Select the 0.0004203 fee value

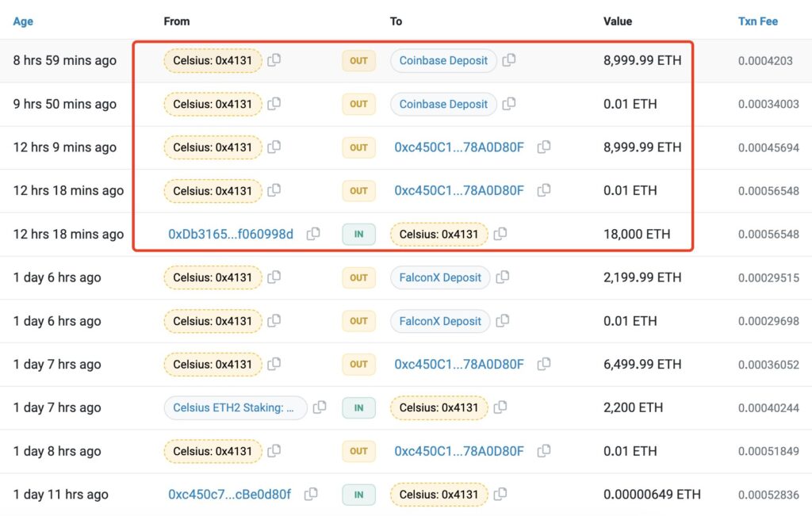(x=765, y=60)
